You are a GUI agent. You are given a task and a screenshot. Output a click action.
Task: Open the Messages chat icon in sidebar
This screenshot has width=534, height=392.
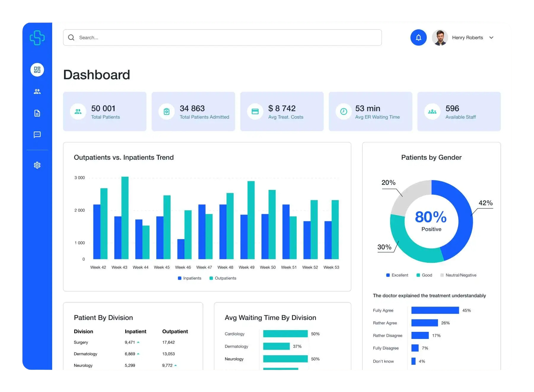[37, 135]
